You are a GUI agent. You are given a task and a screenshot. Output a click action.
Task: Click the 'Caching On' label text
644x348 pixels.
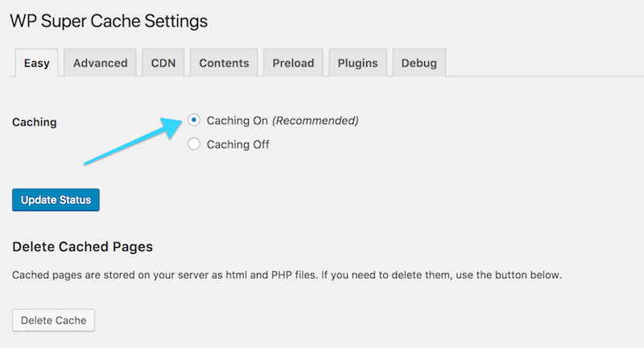[237, 121]
